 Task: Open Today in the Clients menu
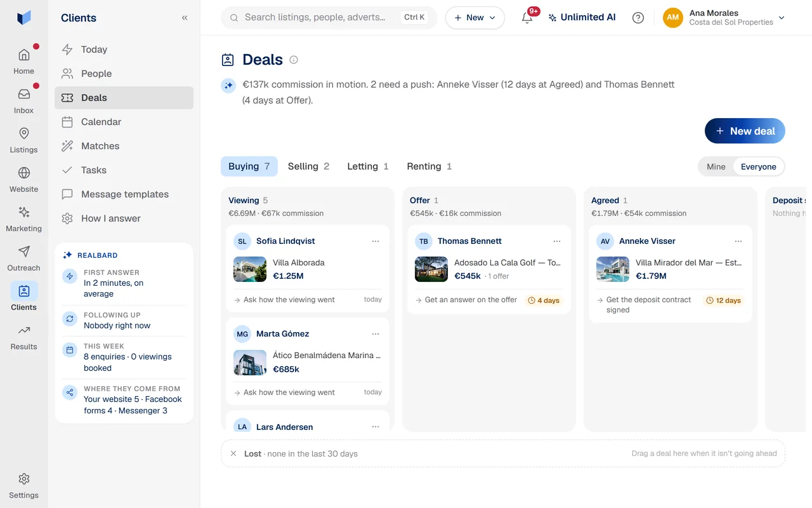tap(124, 50)
